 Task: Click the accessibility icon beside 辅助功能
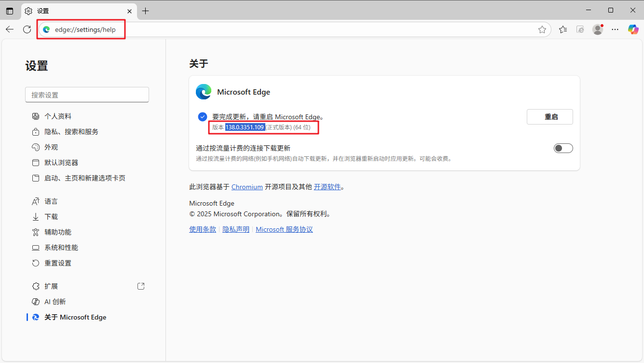[36, 232]
